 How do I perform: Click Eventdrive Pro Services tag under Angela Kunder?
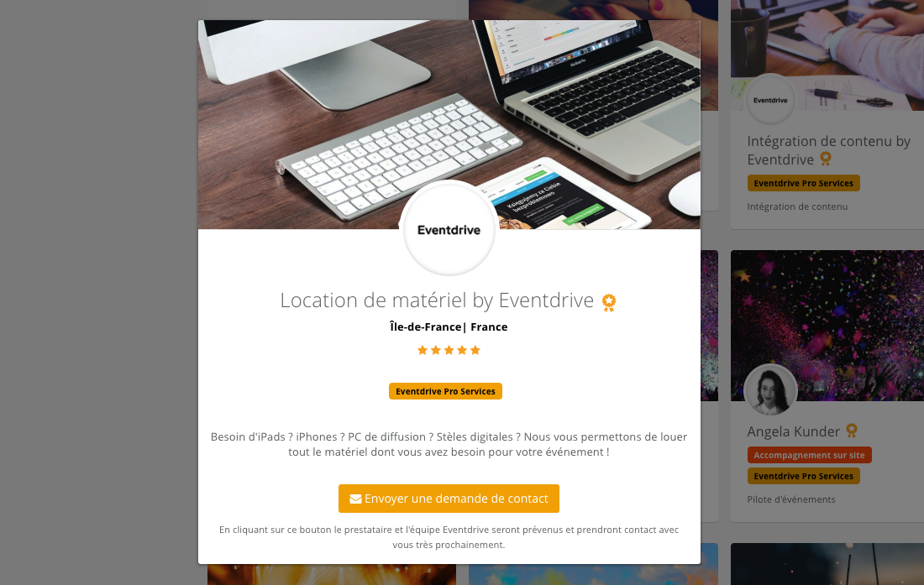pyautogui.click(x=803, y=476)
